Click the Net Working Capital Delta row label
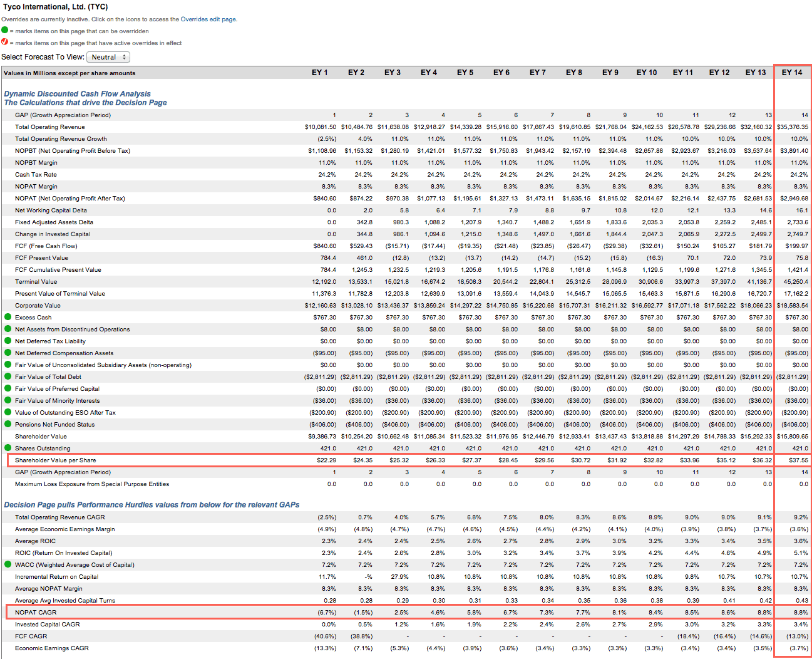Screen dimensions: 812x659 [51, 210]
